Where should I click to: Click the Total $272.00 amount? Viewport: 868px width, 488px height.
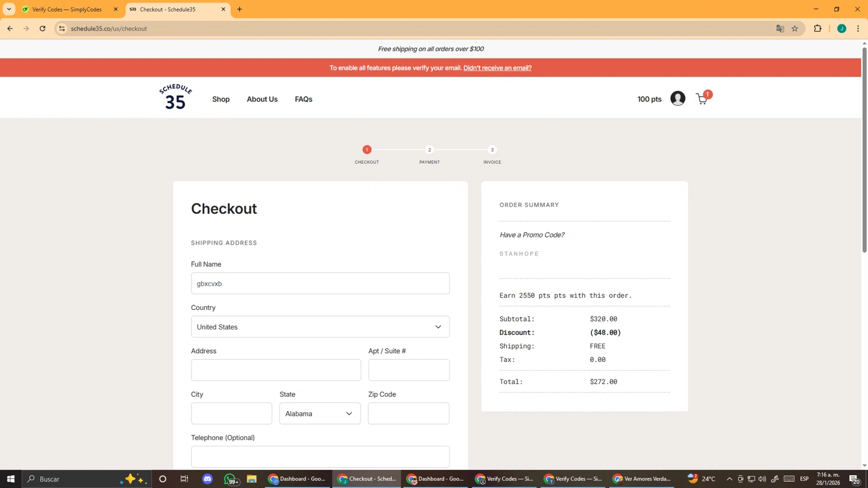(604, 382)
